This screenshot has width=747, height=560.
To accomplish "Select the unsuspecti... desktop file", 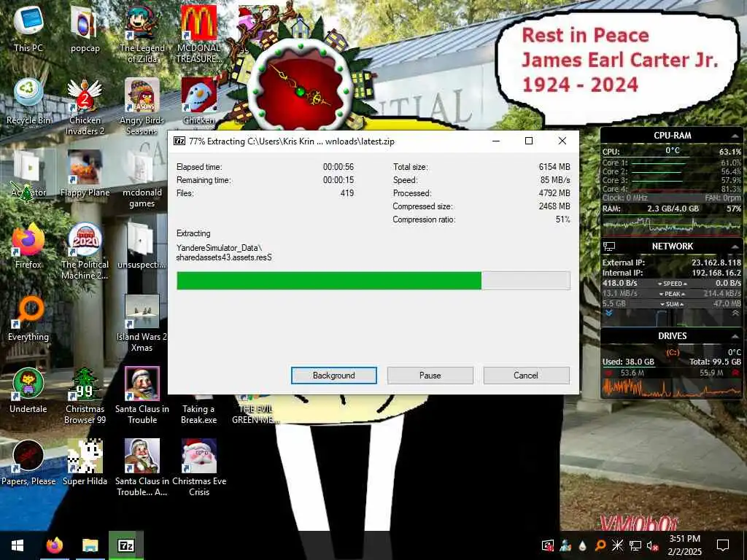I will [x=142, y=245].
